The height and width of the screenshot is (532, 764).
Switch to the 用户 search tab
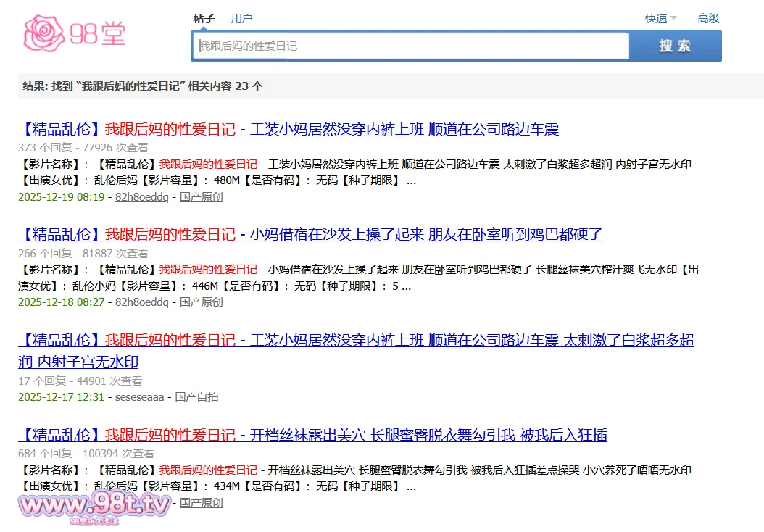(x=242, y=18)
